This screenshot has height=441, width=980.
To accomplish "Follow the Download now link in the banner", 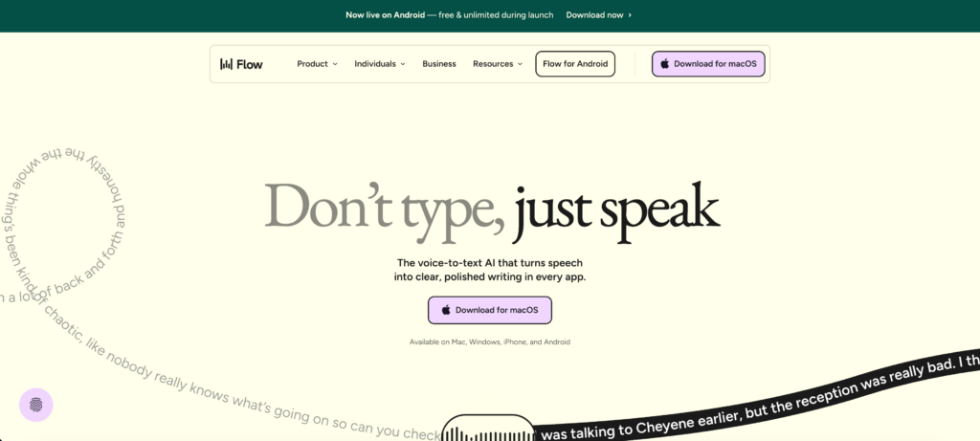I will tap(594, 15).
